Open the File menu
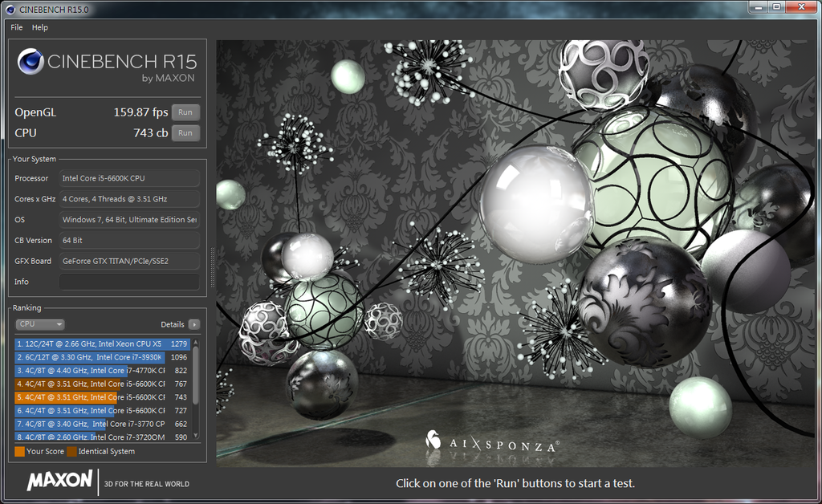This screenshot has height=504, width=822. [x=17, y=27]
